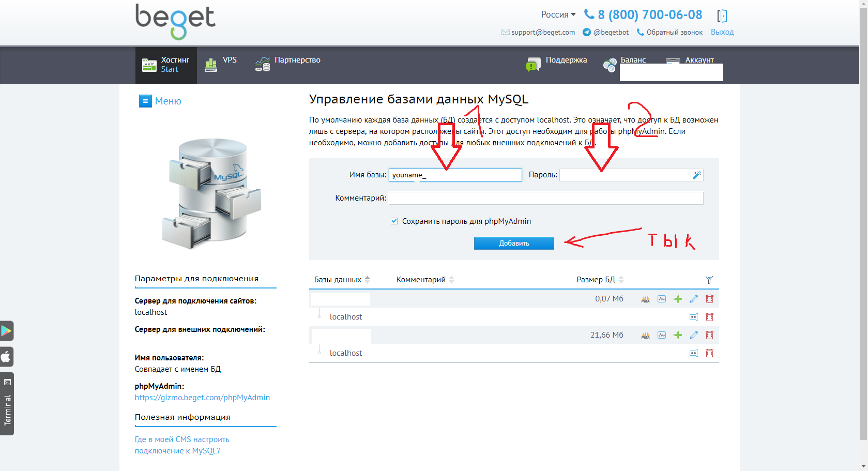Open phpMyAdmin for the 0,07 Мб database

pyautogui.click(x=645, y=299)
